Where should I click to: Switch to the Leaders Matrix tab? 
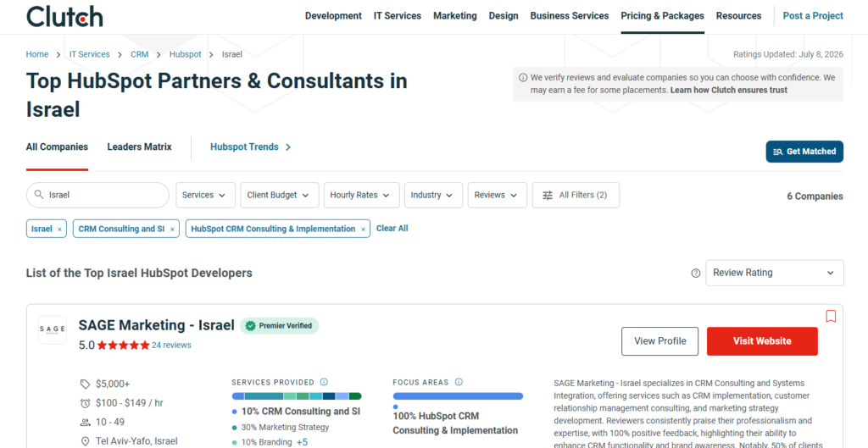140,147
